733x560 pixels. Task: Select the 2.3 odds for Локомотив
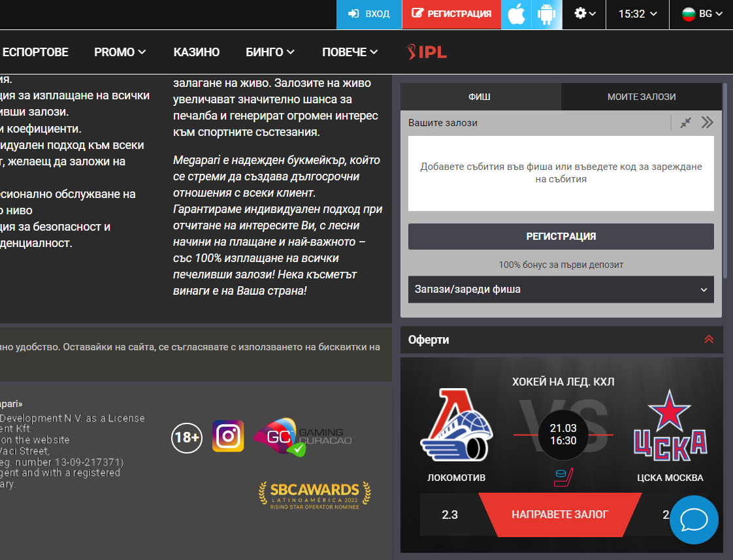coord(449,515)
